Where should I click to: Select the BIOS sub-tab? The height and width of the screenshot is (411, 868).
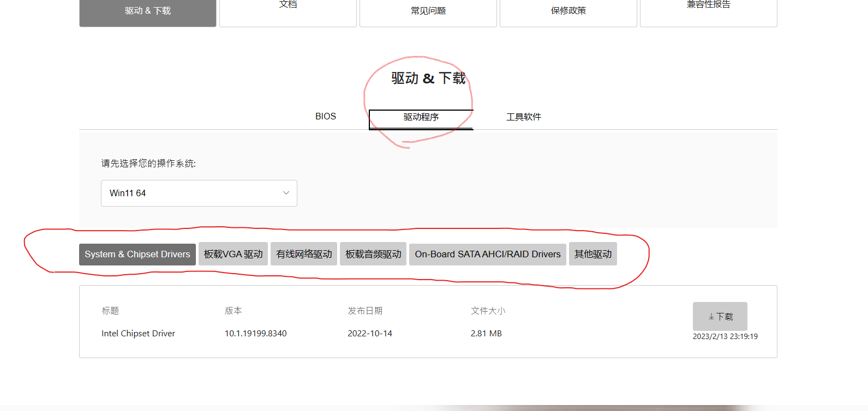pyautogui.click(x=326, y=117)
